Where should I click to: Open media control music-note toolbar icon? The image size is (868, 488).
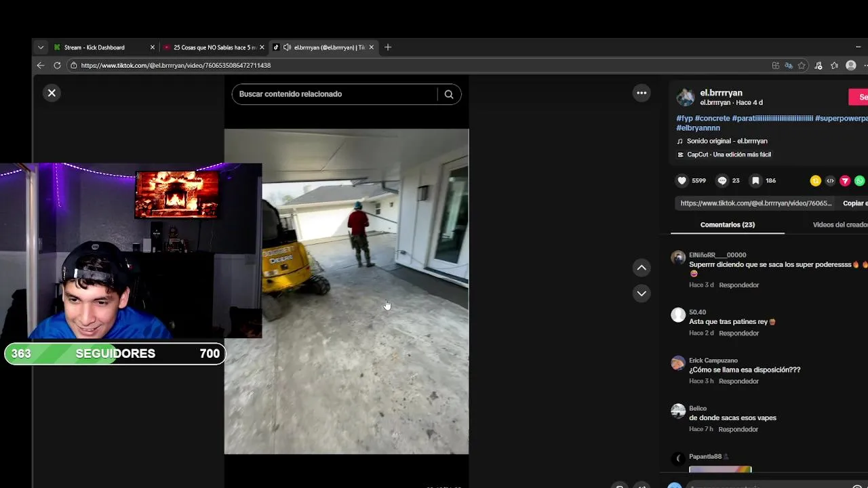coord(818,66)
